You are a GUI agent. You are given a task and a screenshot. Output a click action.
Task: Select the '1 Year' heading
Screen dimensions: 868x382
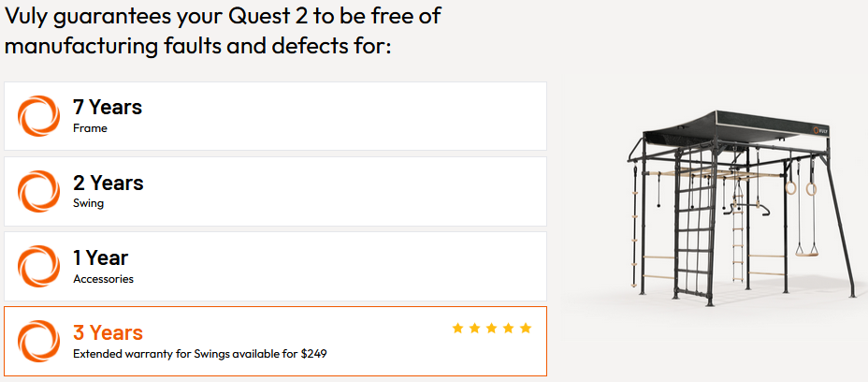coord(101,257)
